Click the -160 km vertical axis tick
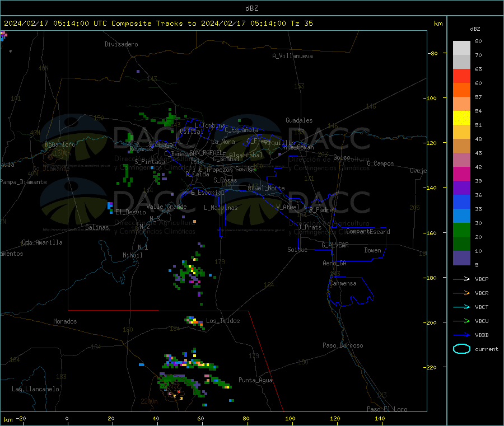504x426 pixels. pos(431,233)
